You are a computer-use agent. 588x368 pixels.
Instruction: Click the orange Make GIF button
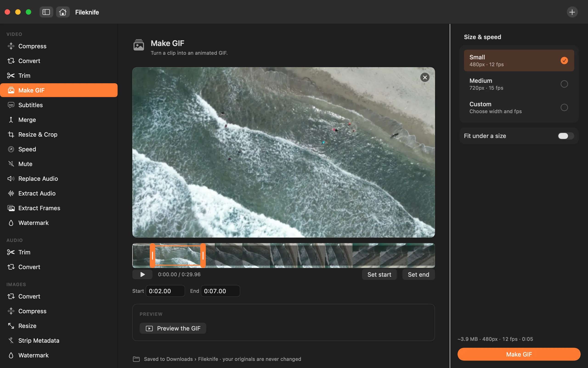[x=519, y=354]
